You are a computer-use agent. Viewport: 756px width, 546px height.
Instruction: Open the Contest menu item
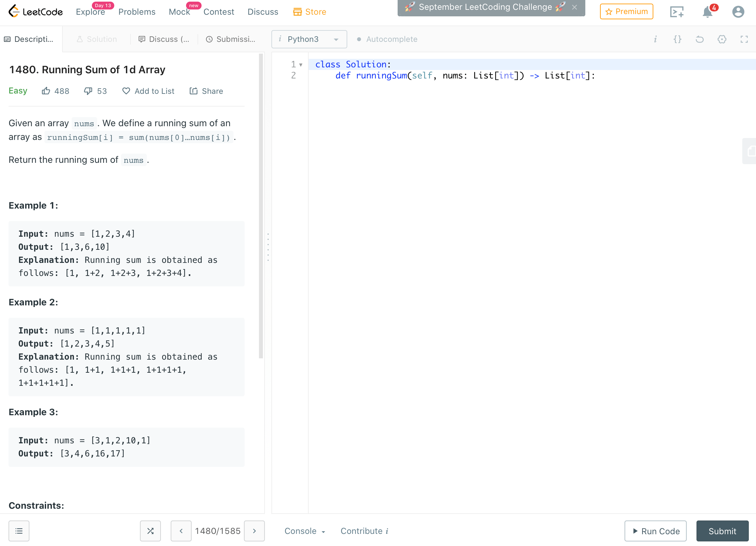point(219,12)
